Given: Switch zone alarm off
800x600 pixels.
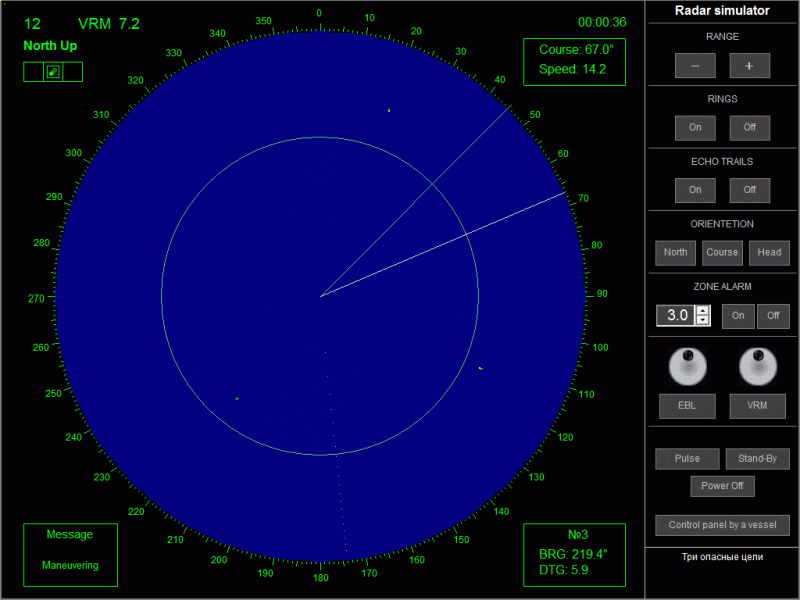Looking at the screenshot, I should click(x=773, y=316).
